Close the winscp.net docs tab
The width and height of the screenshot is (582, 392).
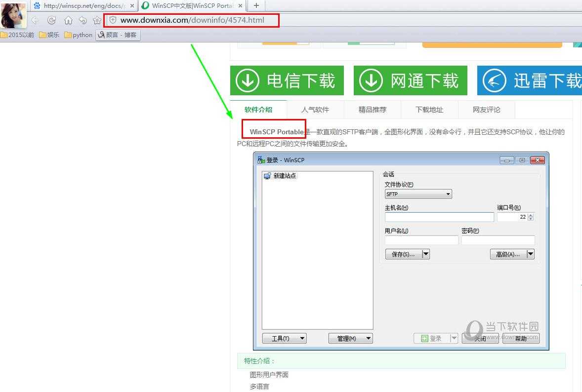[132, 6]
